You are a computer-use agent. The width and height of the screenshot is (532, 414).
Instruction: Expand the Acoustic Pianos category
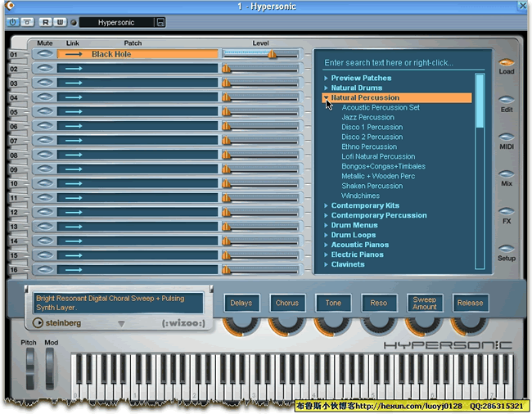pos(326,245)
